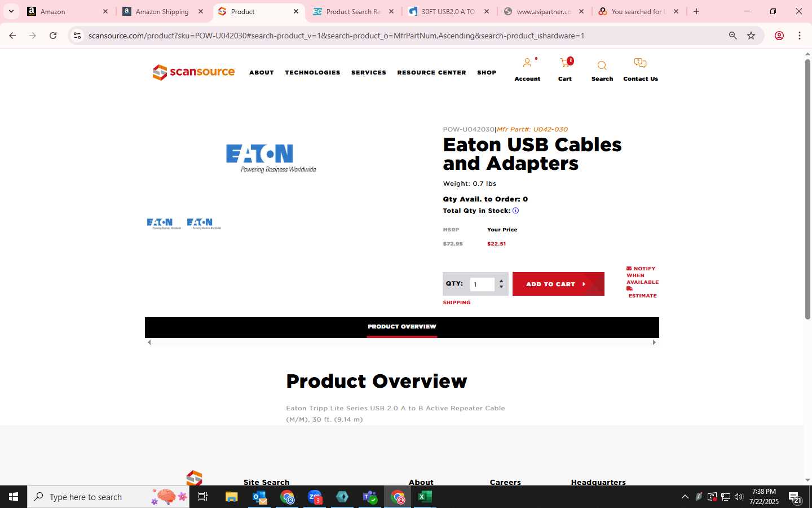Open the Estimate Shipping link
The image size is (812, 508).
coord(642,296)
